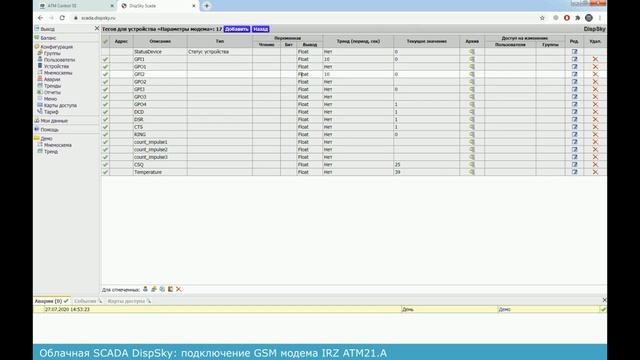
Task: Open Группы in sidebar
Action: pyautogui.click(x=52, y=53)
